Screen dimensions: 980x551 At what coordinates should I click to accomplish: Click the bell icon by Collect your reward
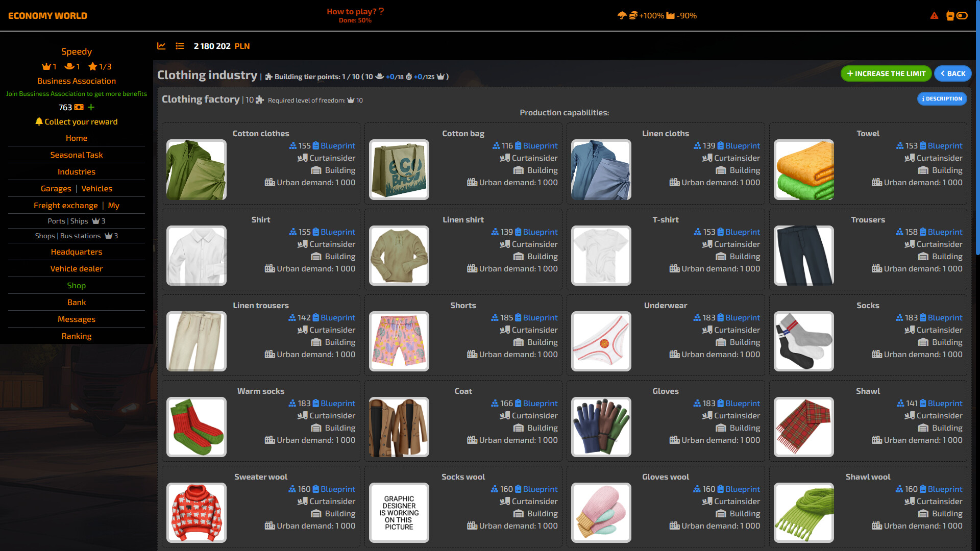(39, 121)
